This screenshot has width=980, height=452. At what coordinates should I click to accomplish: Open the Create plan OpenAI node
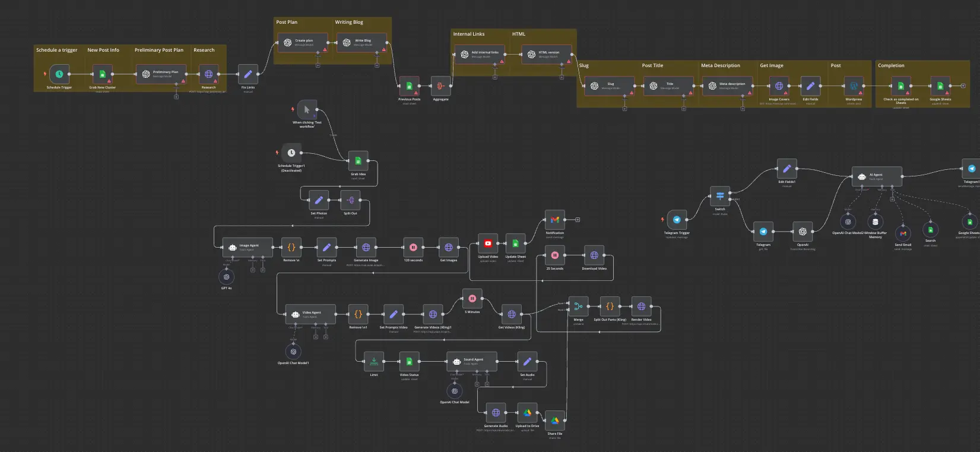[x=303, y=43]
